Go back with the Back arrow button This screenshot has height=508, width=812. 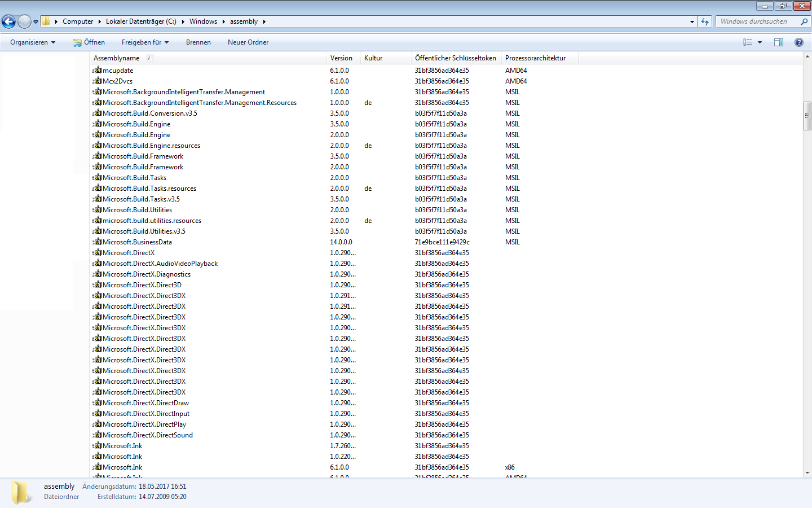[x=8, y=21]
